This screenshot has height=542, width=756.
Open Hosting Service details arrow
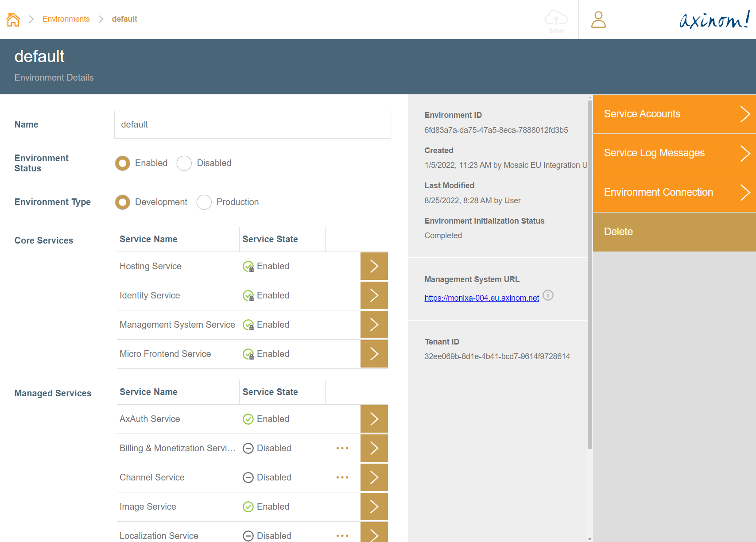tap(374, 266)
